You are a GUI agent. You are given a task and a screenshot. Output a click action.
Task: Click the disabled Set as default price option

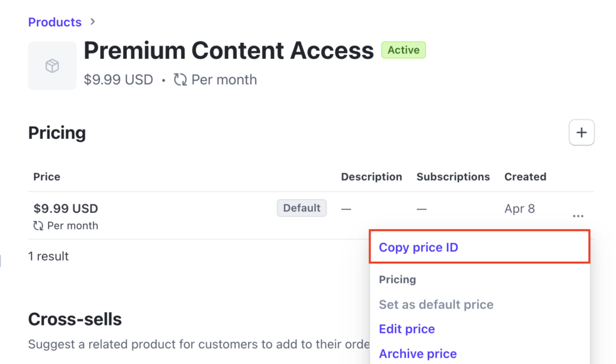(x=436, y=304)
